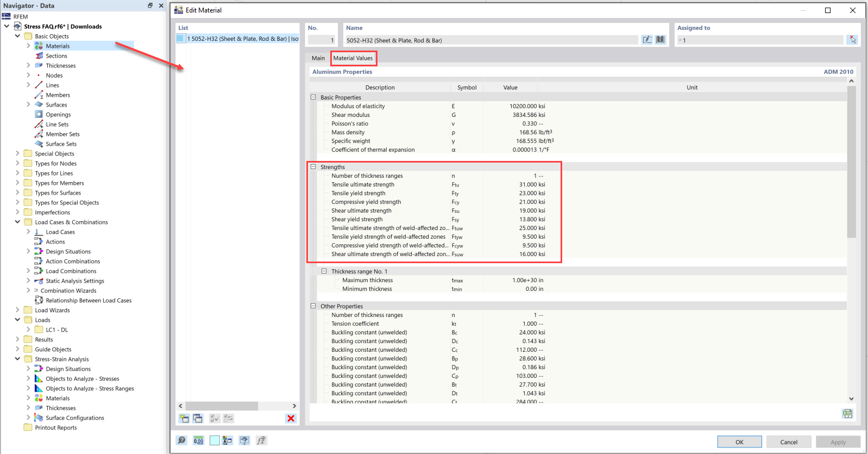
Task: Click the Cancel button
Action: tap(789, 442)
